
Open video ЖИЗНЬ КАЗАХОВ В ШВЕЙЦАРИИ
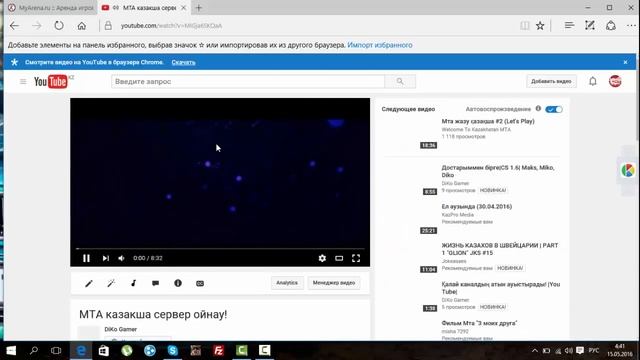(x=500, y=249)
